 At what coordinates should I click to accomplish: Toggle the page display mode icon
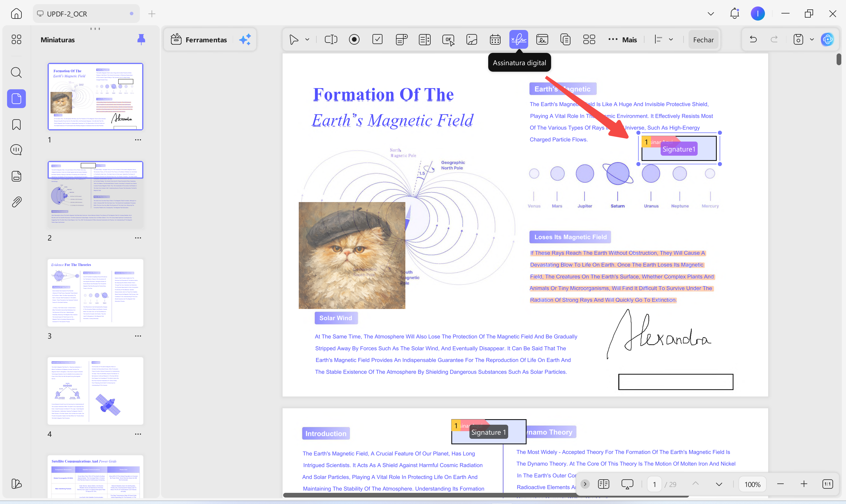pos(604,484)
